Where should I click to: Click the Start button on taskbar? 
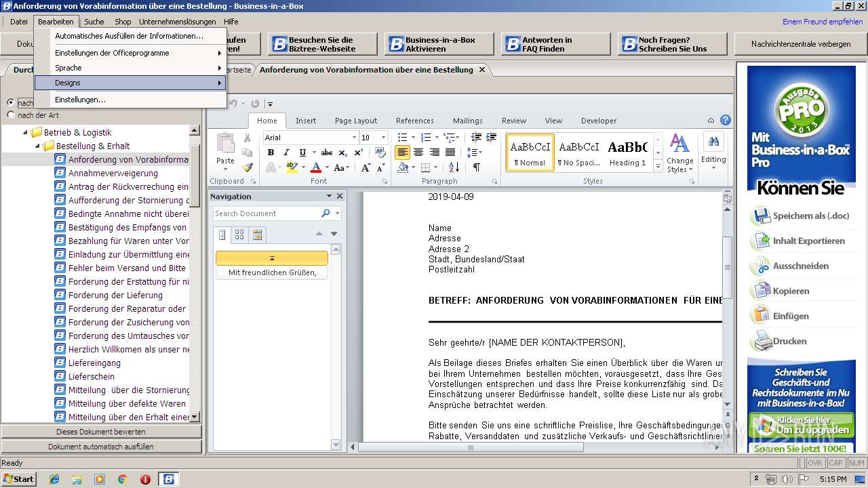[18, 479]
